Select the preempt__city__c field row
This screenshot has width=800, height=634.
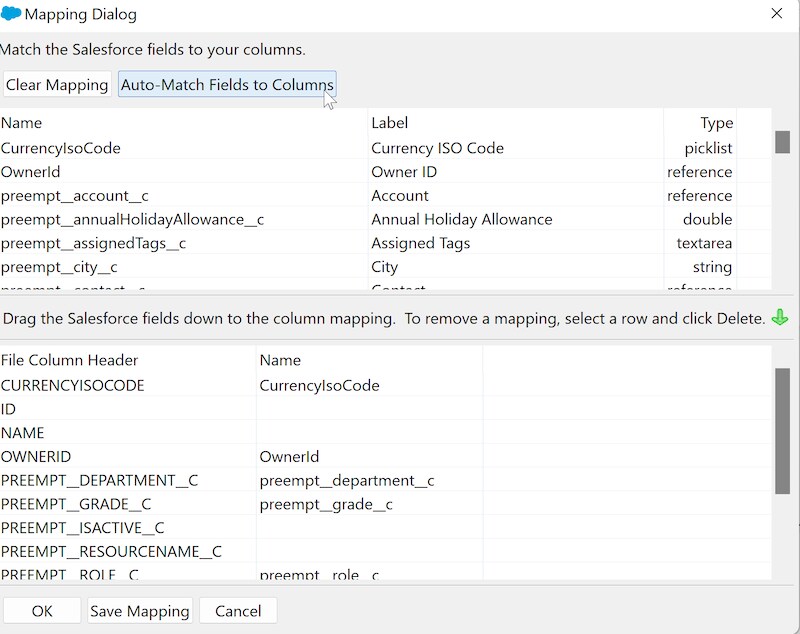[x=59, y=267]
